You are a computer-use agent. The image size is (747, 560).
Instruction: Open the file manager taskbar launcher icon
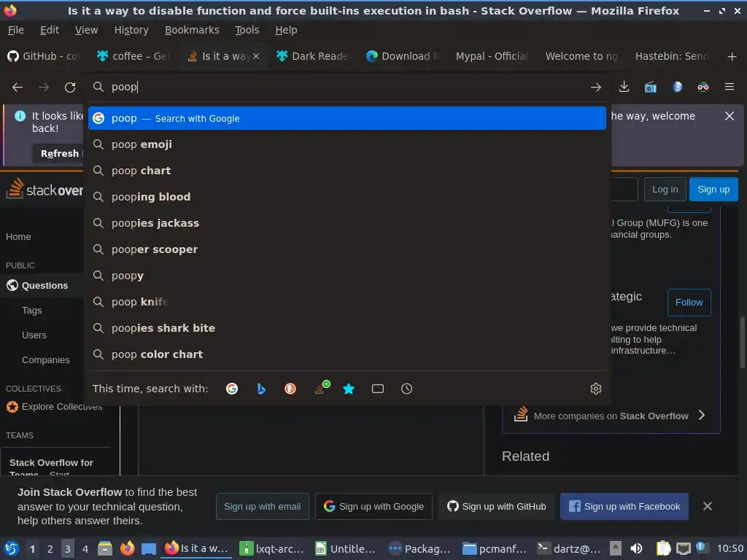pyautogui.click(x=105, y=548)
